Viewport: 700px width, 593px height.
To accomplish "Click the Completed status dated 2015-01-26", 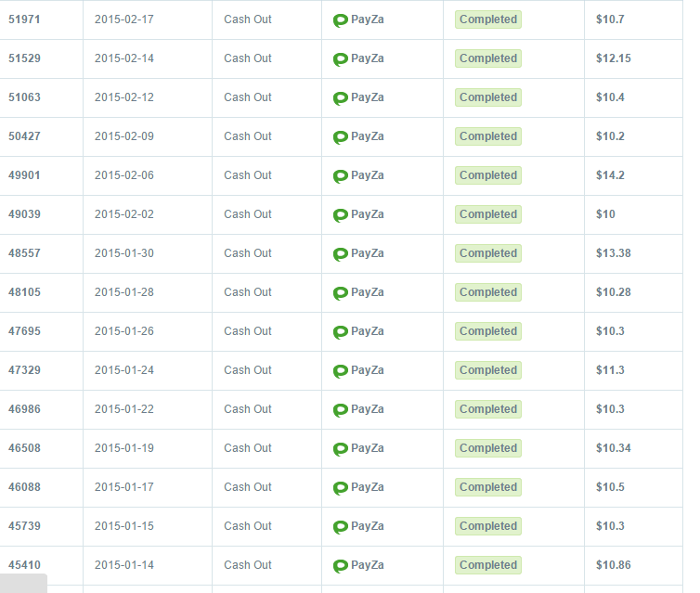I will pos(487,331).
